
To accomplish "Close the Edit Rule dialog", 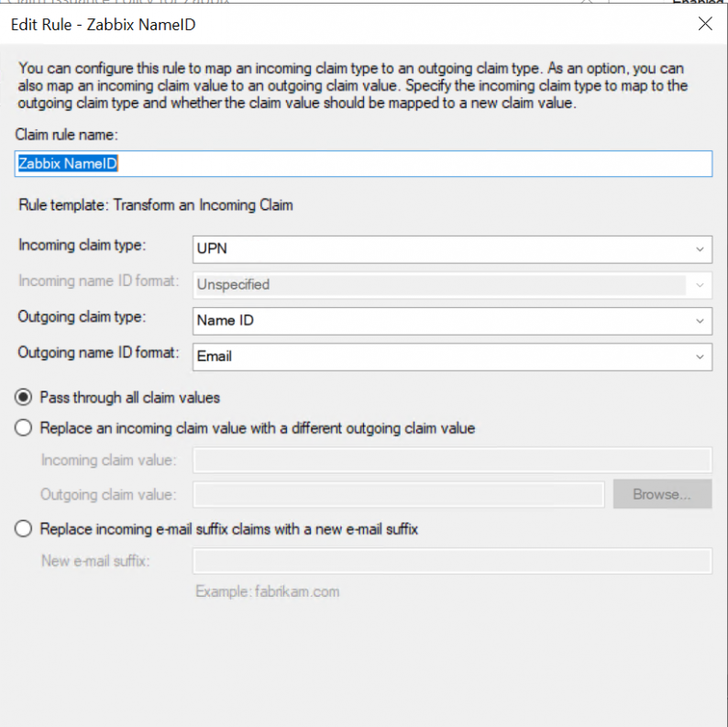I will [x=705, y=23].
